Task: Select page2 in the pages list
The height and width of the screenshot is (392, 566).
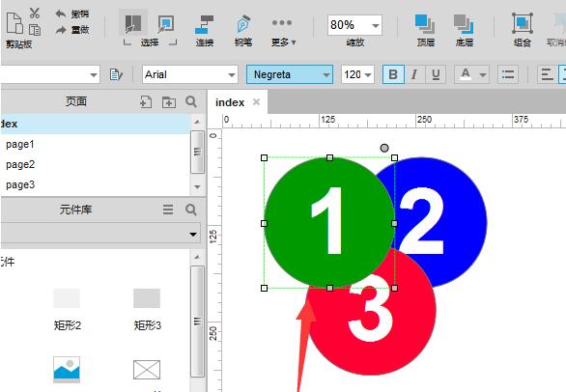Action: point(20,164)
